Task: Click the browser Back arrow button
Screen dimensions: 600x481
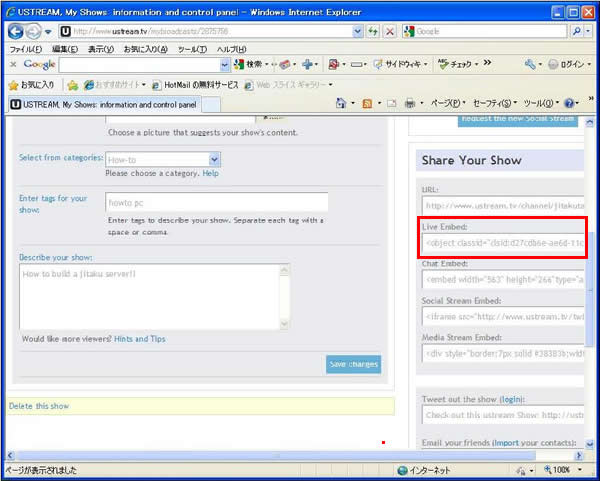Action: point(15,31)
